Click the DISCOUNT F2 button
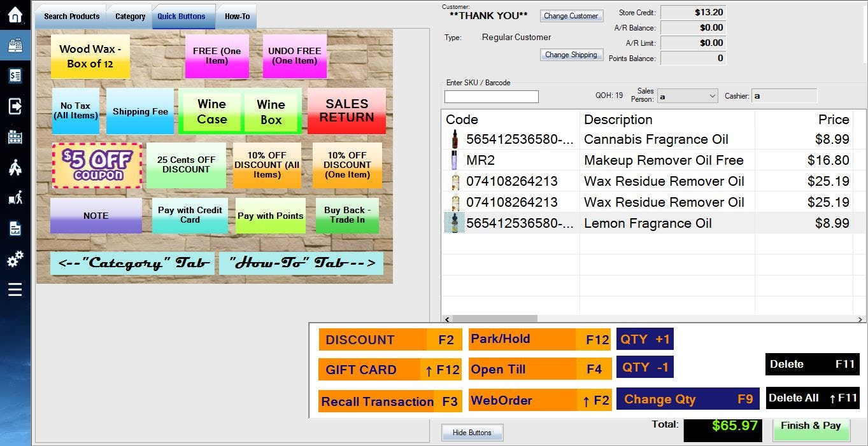868x446 pixels. click(x=390, y=340)
